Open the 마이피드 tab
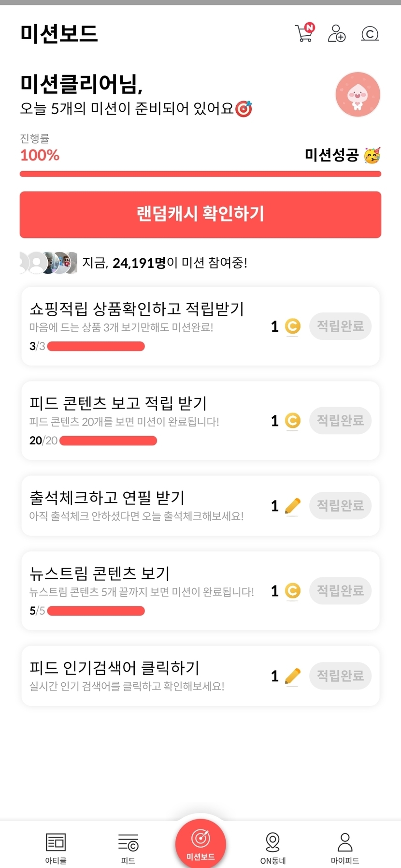 click(x=345, y=847)
